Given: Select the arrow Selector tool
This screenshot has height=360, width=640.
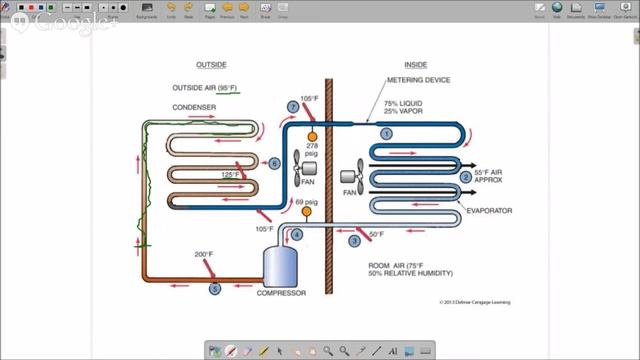Looking at the screenshot, I should coord(280,351).
